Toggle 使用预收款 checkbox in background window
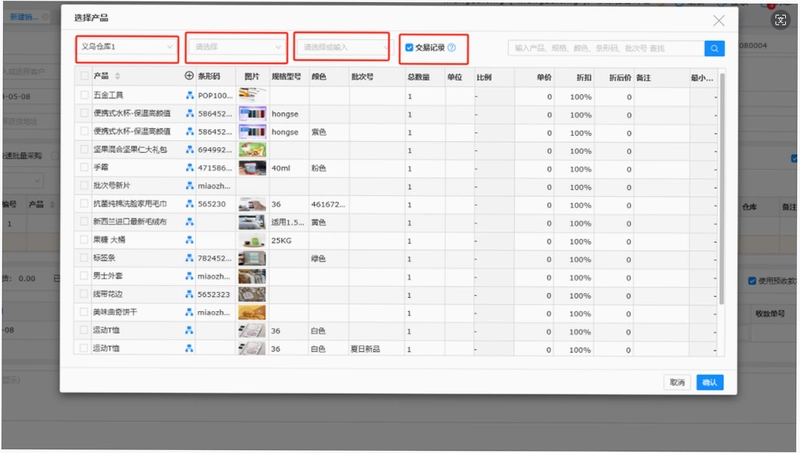The width and height of the screenshot is (800, 453). [752, 281]
